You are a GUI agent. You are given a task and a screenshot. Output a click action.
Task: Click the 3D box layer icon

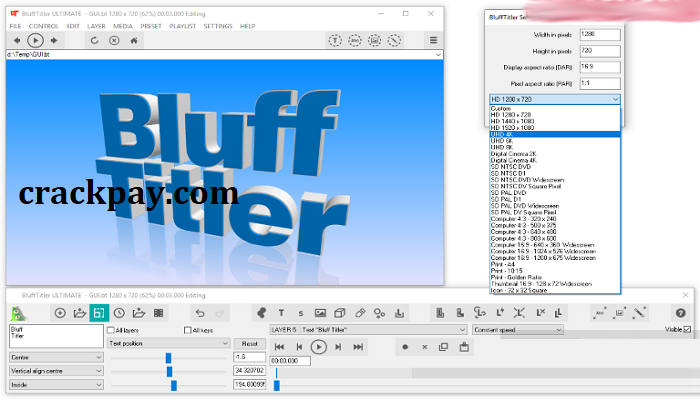coord(340,313)
